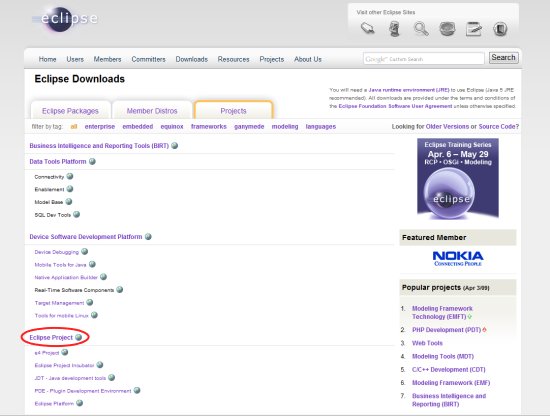Open the Eclipse Project heading link

tap(51, 337)
